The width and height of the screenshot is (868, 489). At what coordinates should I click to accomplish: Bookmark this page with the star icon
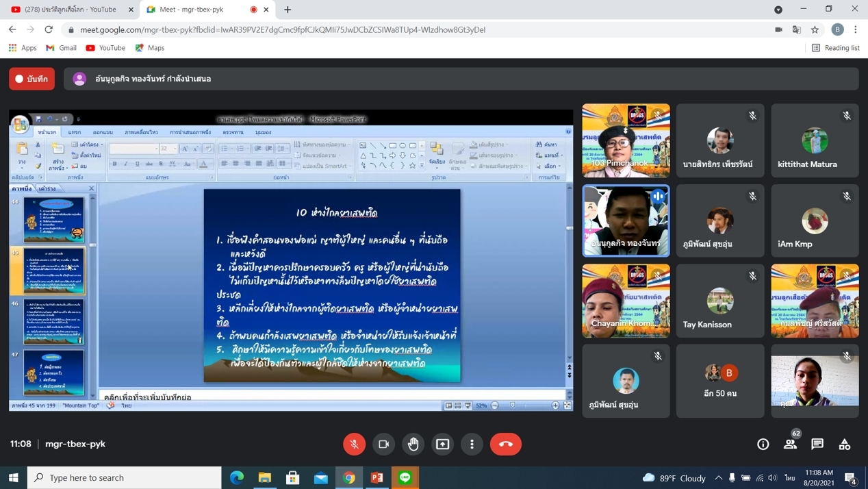click(815, 29)
